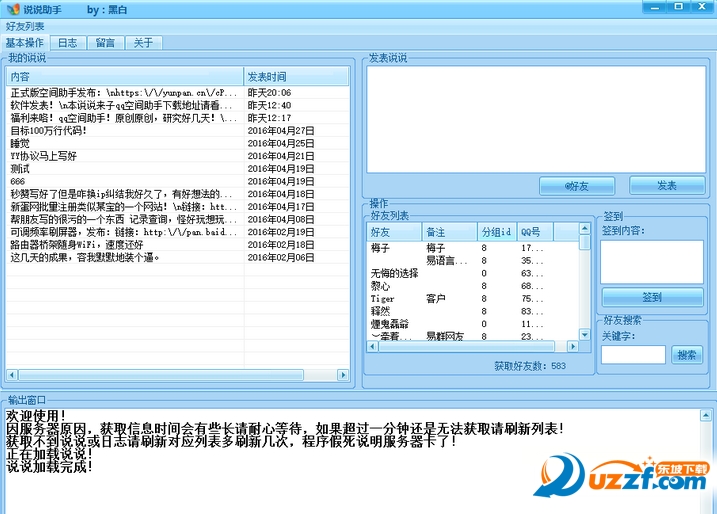Click the 说说助手 app icon in title bar
The image size is (717, 514).
13,9
